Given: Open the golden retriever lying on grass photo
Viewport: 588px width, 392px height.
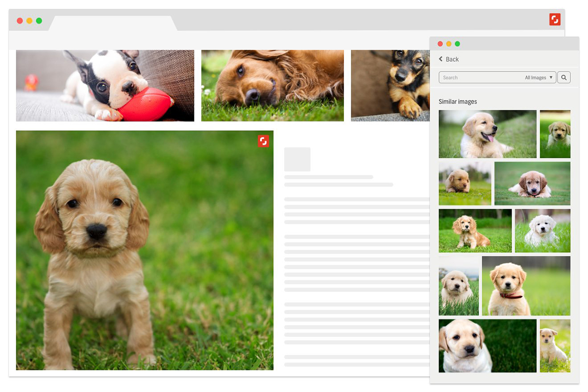Looking at the screenshot, I should coord(272,85).
